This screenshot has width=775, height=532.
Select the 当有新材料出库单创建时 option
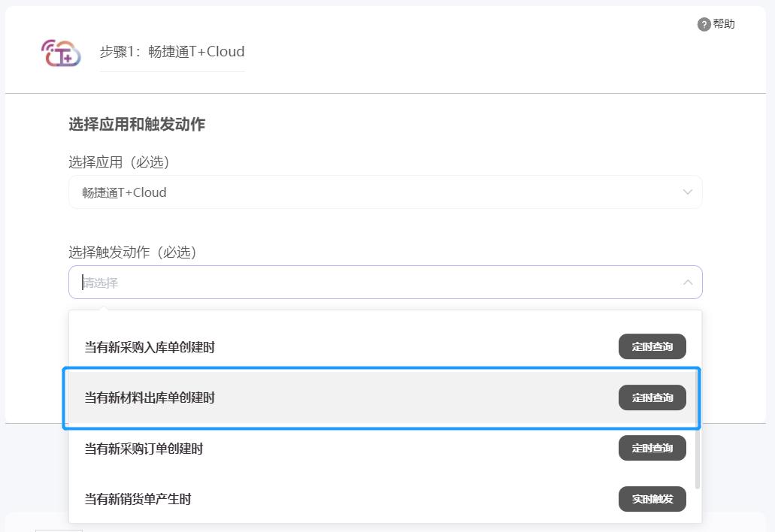[301, 397]
